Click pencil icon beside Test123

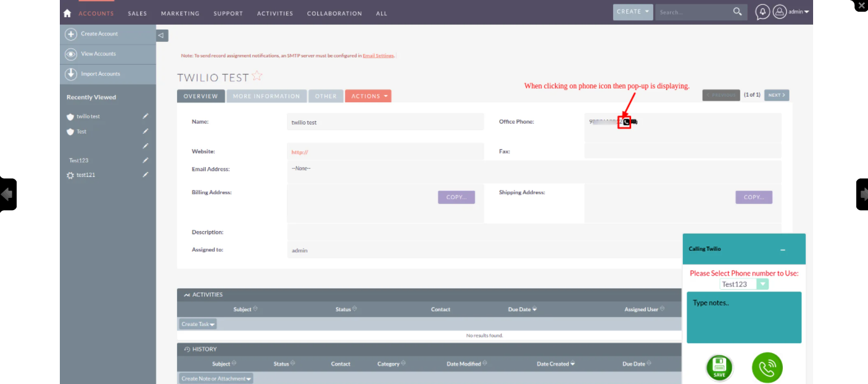(146, 160)
